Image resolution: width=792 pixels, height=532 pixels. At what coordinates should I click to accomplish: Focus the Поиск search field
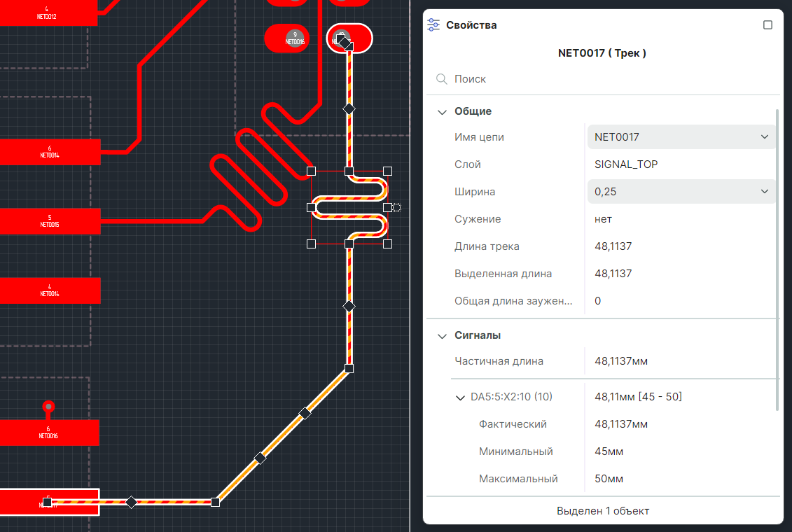[603, 78]
